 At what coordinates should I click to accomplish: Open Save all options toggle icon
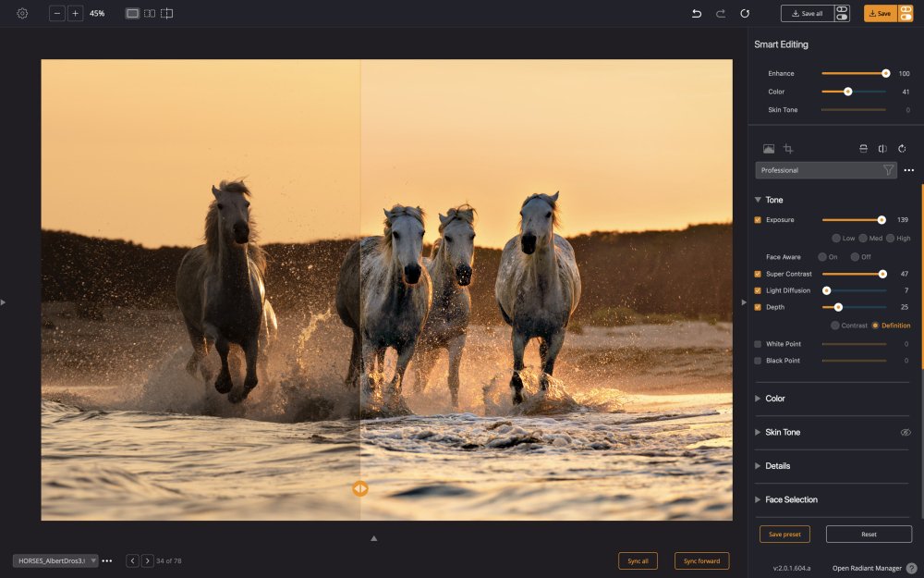tap(842, 13)
